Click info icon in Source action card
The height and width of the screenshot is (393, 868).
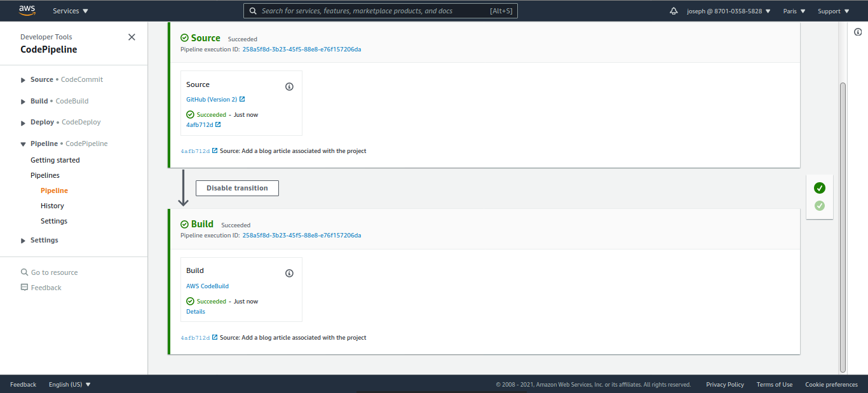[289, 86]
